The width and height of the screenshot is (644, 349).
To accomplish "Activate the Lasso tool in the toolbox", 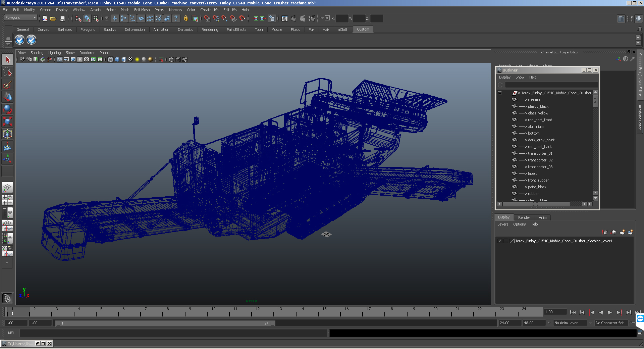I will (7, 72).
